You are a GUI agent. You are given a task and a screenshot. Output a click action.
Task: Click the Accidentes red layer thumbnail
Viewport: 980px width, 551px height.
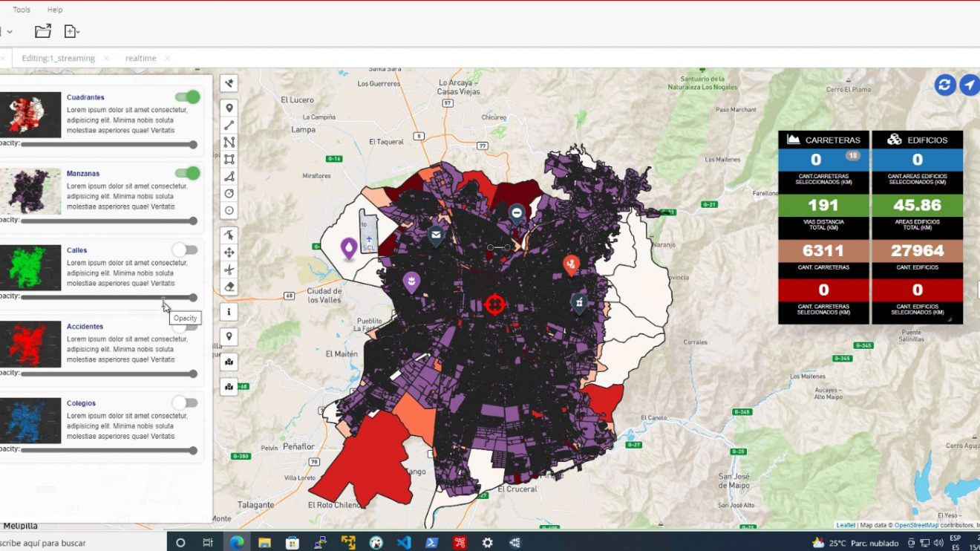point(30,344)
